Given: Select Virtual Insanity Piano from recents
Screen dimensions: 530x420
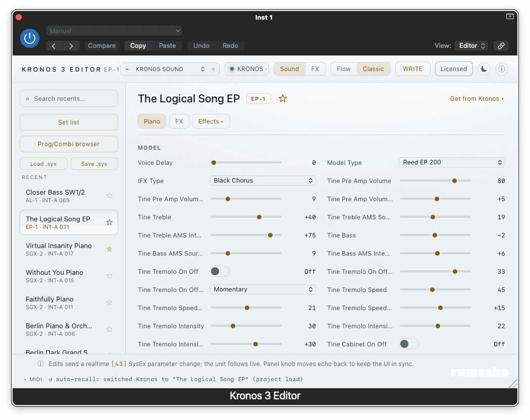Looking at the screenshot, I should (69, 249).
